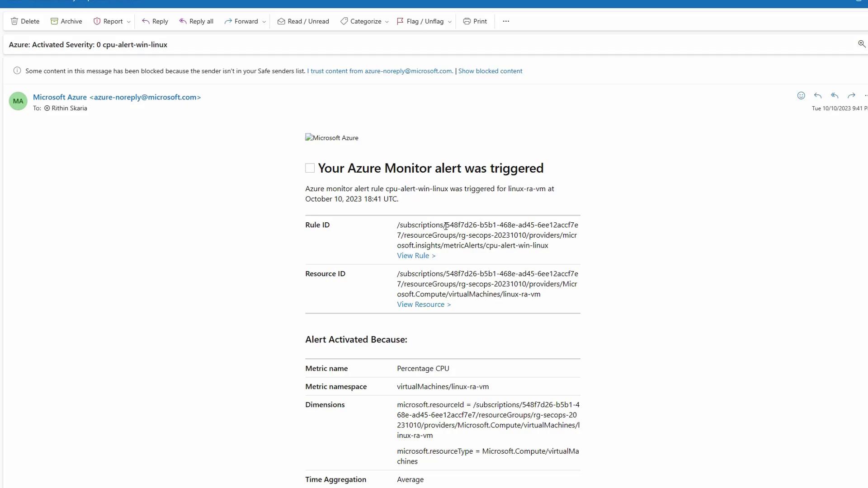Image resolution: width=868 pixels, height=488 pixels.
Task: Click blocked image placeholder beside alert heading
Action: click(x=310, y=168)
